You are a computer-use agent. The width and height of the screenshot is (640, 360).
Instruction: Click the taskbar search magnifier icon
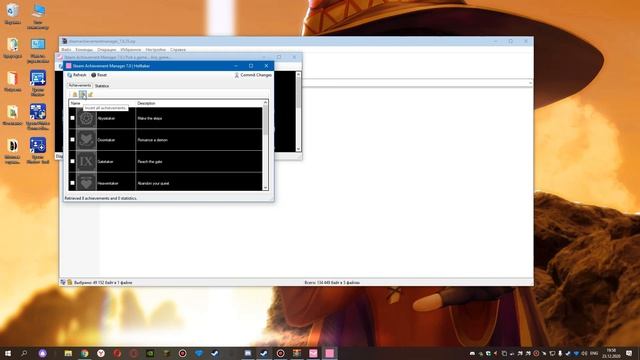pyautogui.click(x=24, y=353)
